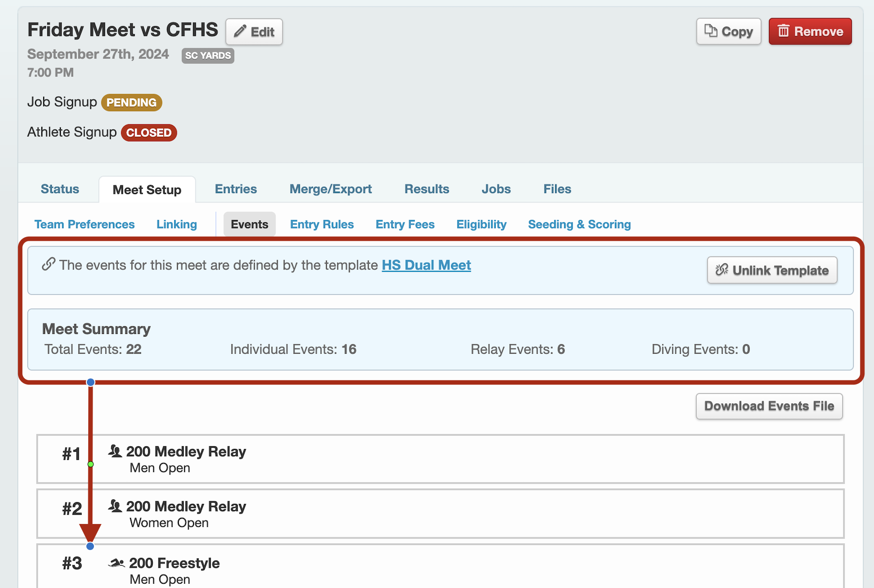Open the Status tab

(x=60, y=189)
